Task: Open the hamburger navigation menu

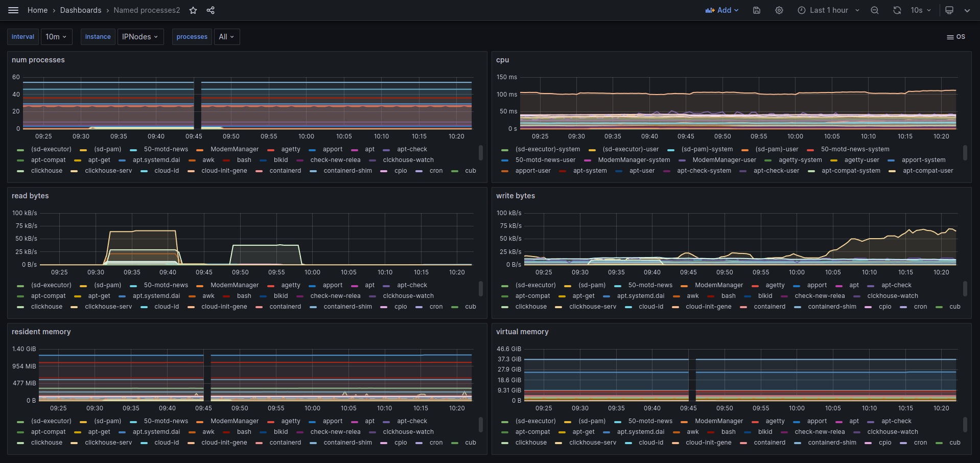Action: click(13, 10)
